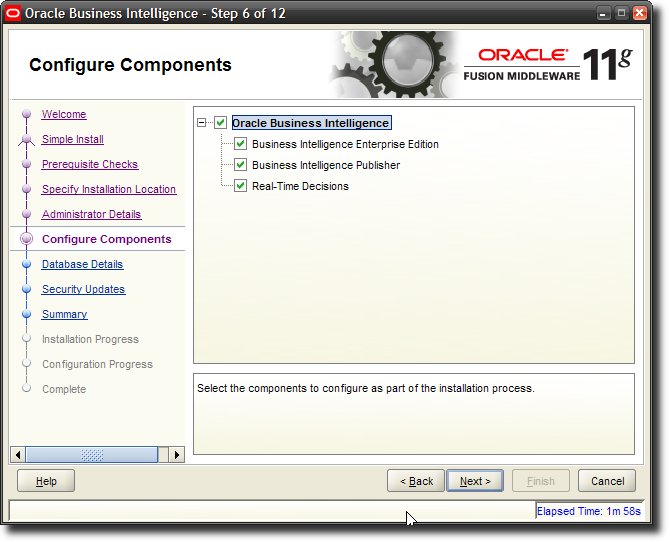Collapse the Oracle Business Intelligence tree node

(x=202, y=123)
